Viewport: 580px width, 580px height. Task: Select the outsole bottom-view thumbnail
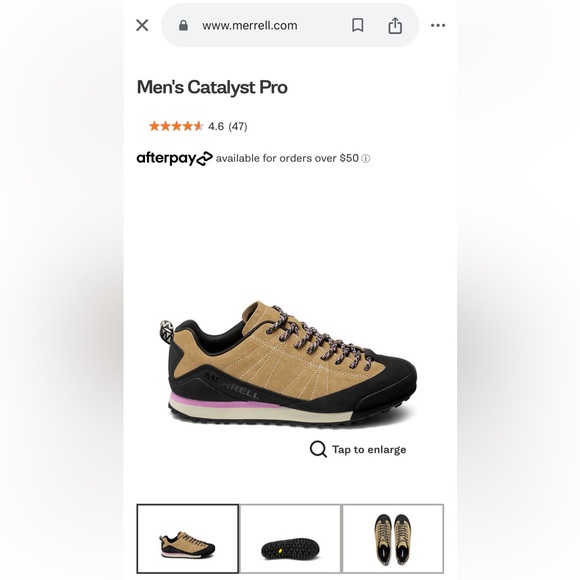point(290,539)
